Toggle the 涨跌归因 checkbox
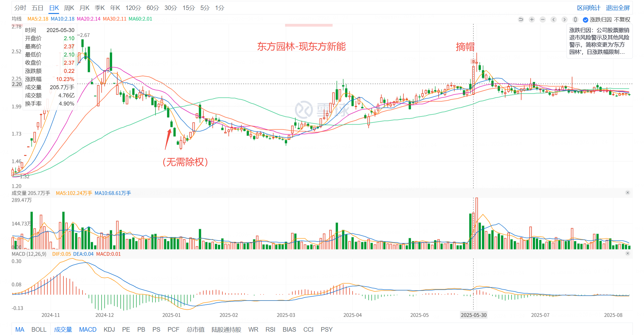The width and height of the screenshot is (644, 335). tap(586, 20)
